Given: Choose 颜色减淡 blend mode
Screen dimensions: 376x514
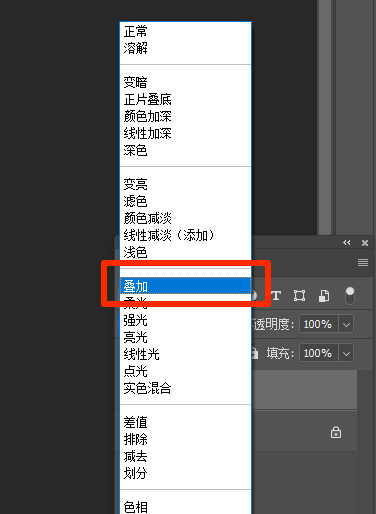Looking at the screenshot, I should pos(185,218).
